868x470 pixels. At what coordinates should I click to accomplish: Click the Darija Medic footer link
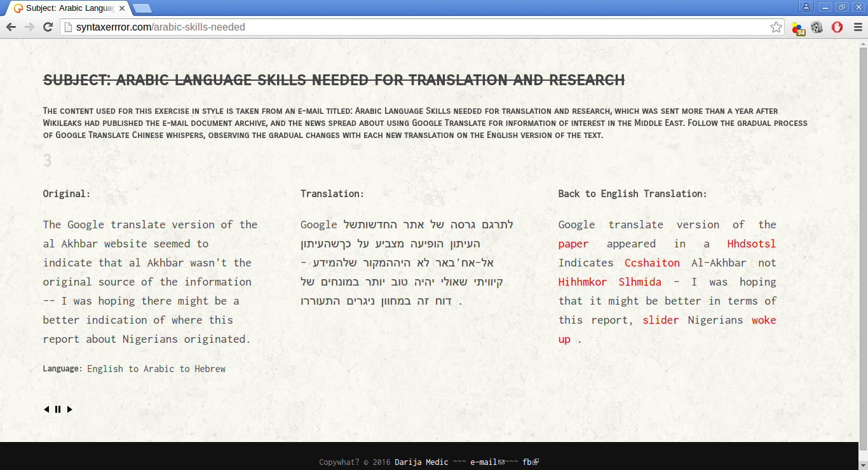(421, 462)
